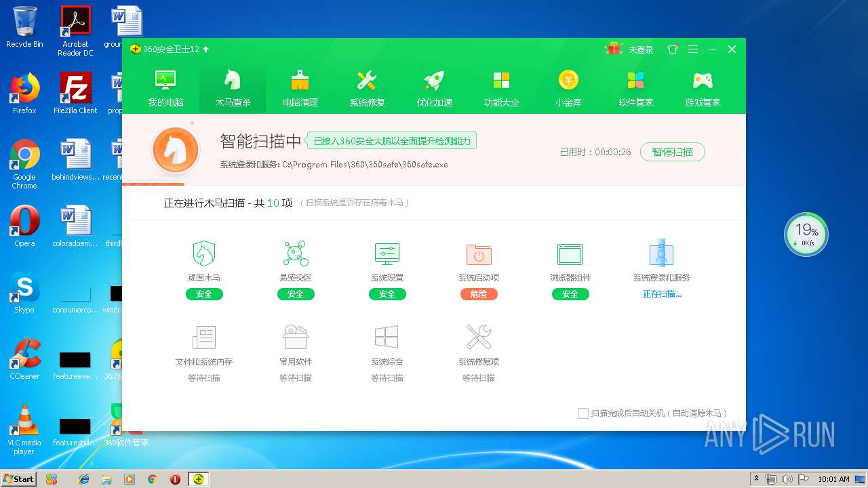Open the Start menu

[19, 479]
